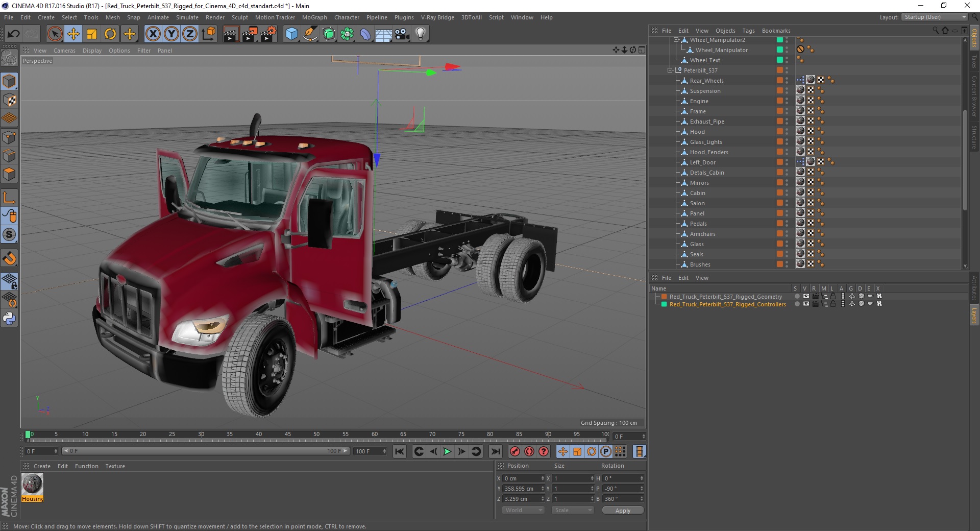This screenshot has height=531, width=980.
Task: Switch coordinate system icon
Action: click(x=209, y=34)
